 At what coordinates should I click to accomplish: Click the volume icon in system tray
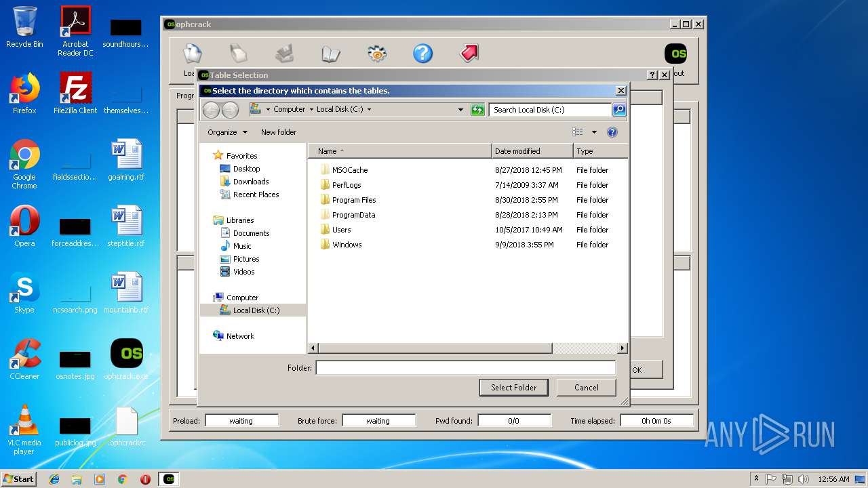click(x=804, y=479)
